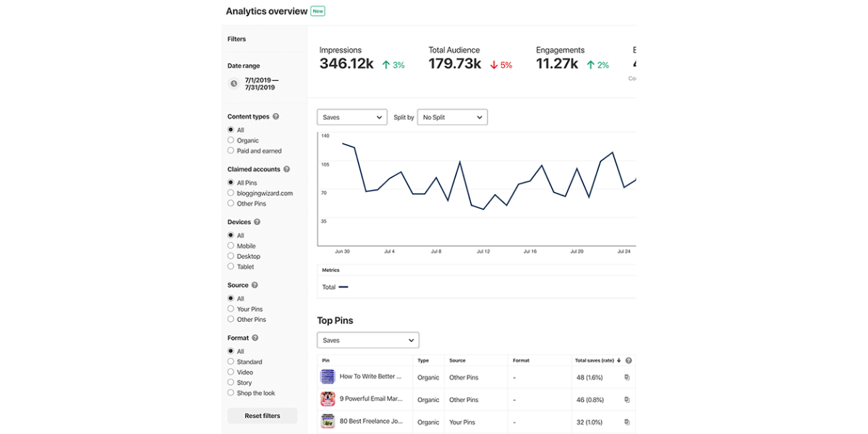Open the Top Pins Saves dropdown

point(367,340)
